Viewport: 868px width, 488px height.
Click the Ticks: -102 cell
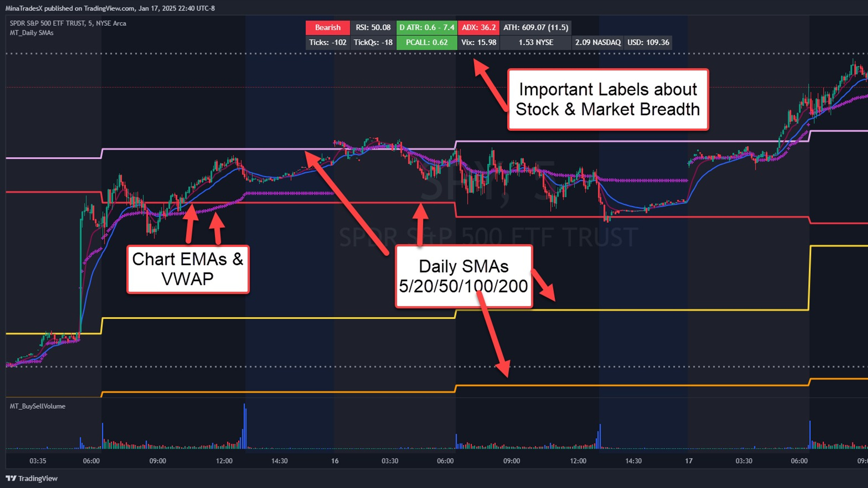328,42
